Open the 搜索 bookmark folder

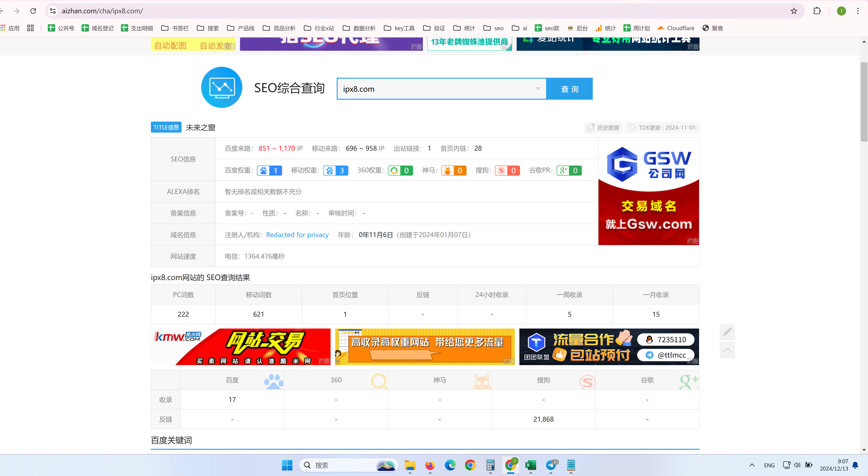click(208, 28)
